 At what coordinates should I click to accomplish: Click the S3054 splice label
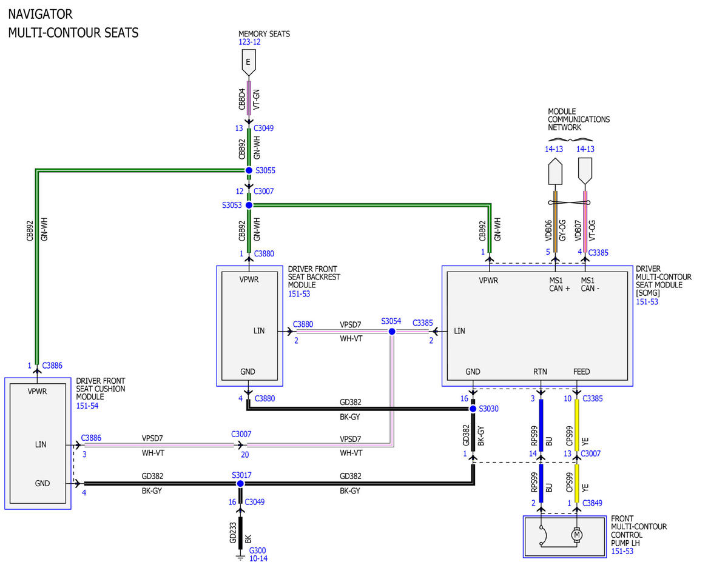391,321
